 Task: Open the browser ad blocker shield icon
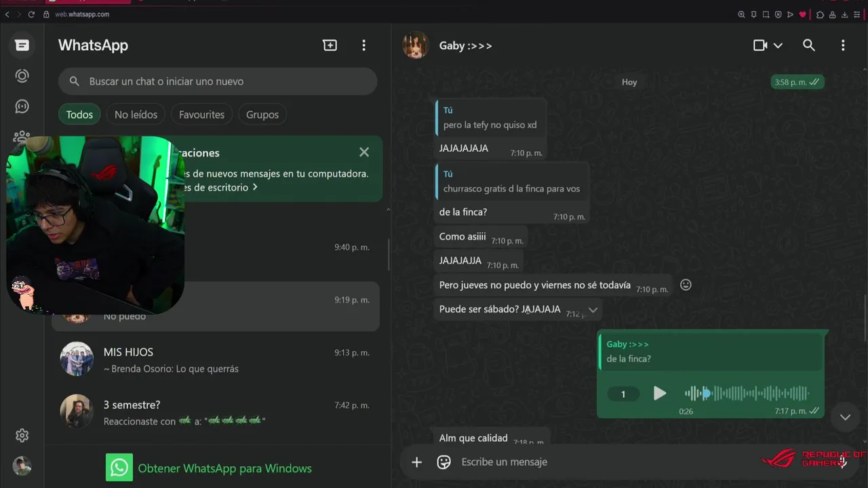[778, 14]
